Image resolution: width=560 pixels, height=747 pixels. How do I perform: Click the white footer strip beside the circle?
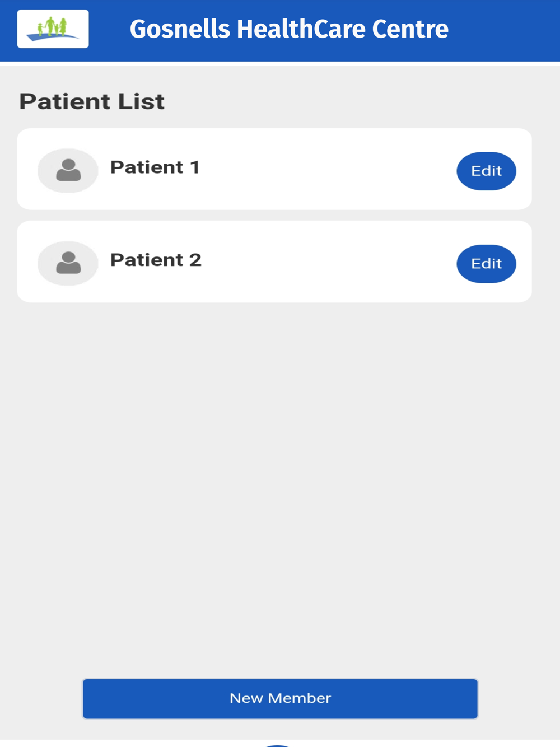pos(420,743)
